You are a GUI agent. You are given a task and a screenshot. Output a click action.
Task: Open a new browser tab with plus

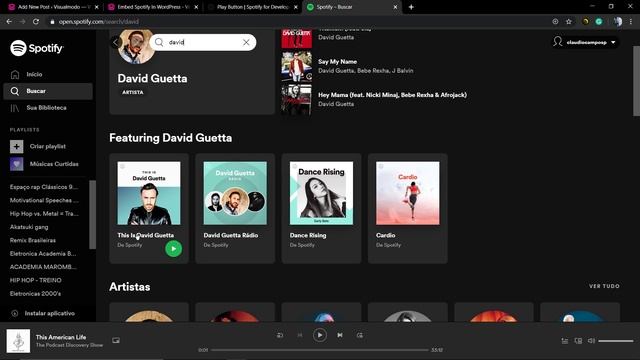pos(411,7)
